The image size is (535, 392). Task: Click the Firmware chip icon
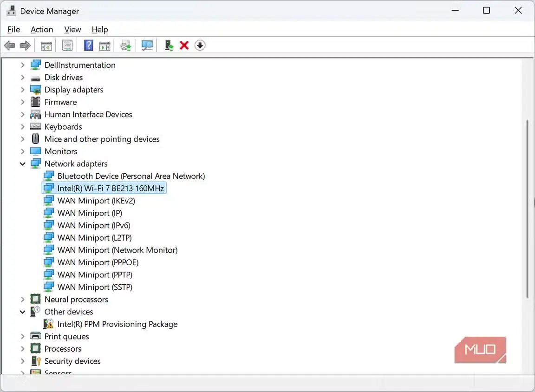[x=35, y=102]
